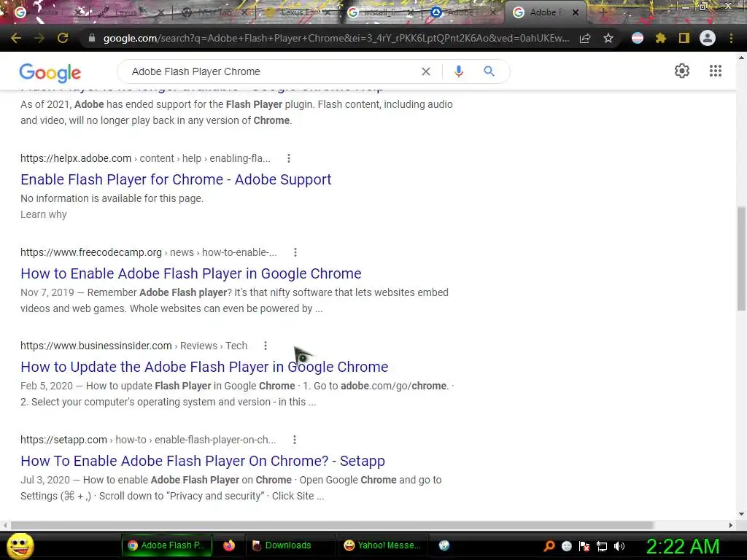This screenshot has width=747, height=560.
Task: Click the flag with red X tray icon
Action: [x=584, y=546]
